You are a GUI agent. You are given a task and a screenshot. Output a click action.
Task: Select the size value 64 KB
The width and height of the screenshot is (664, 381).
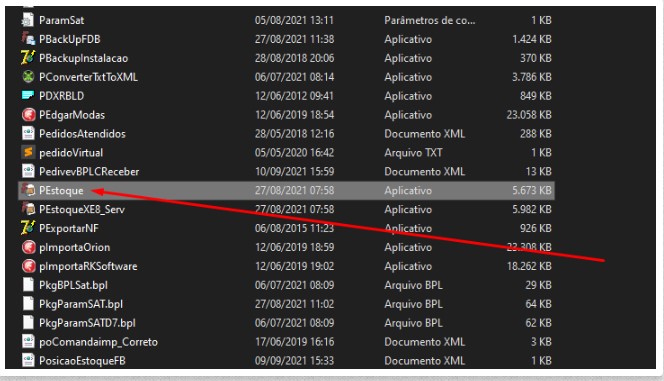tap(538, 304)
